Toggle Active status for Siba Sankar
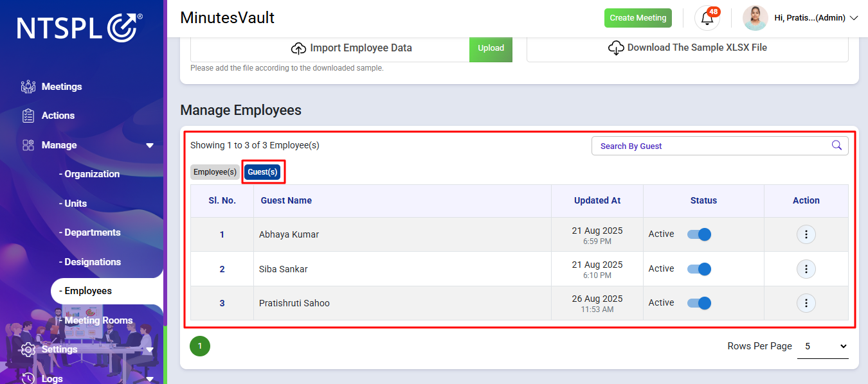Viewport: 868px width, 384px height. [699, 268]
